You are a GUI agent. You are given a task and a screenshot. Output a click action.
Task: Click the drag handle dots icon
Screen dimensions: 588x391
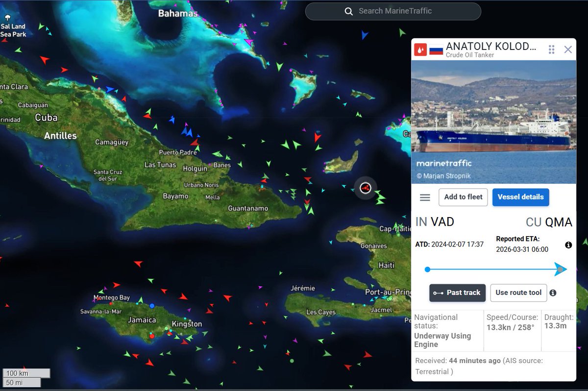551,49
